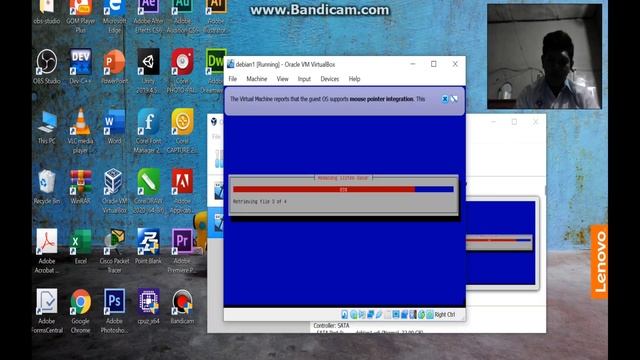
Task: Click the debian1 VirtualBox window title bar
Action: [344, 64]
